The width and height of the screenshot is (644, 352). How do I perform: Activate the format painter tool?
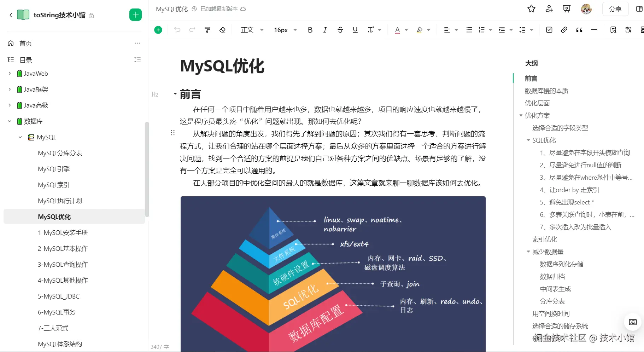207,30
